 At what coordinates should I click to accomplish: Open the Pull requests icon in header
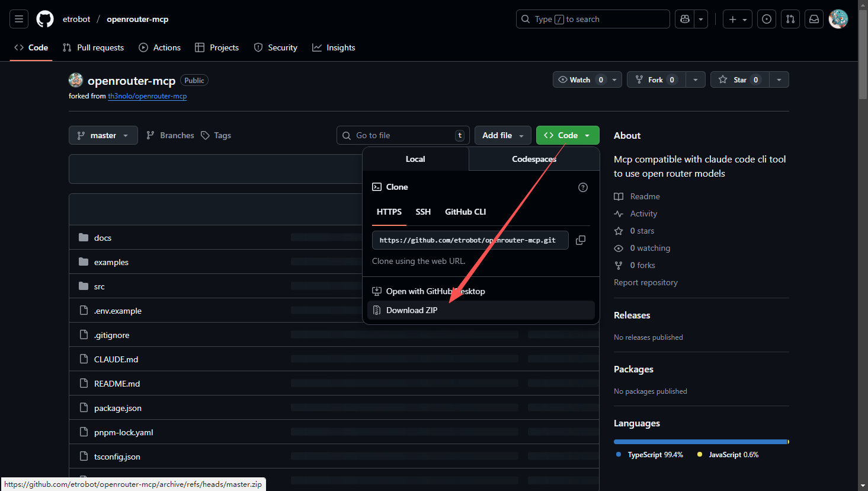point(790,19)
